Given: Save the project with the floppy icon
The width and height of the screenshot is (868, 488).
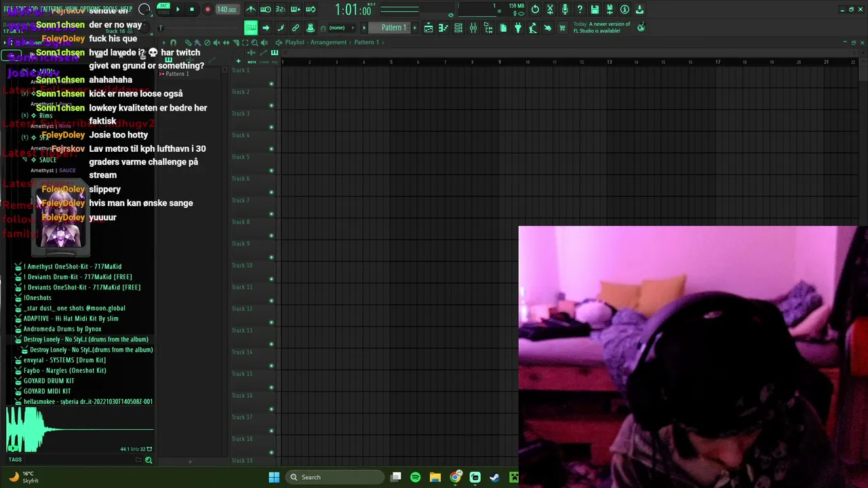Looking at the screenshot, I should tap(595, 9).
